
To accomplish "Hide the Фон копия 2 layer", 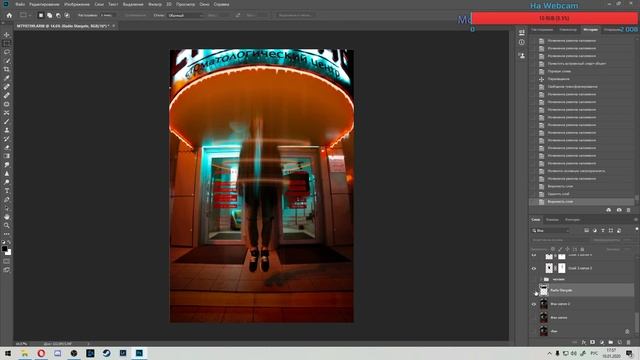I will click(534, 304).
